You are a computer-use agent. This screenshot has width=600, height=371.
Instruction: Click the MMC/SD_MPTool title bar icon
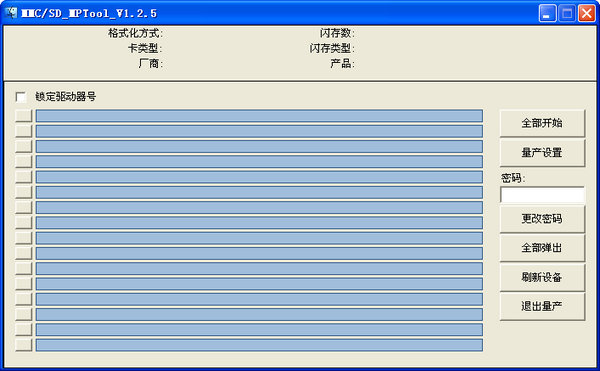(11, 13)
